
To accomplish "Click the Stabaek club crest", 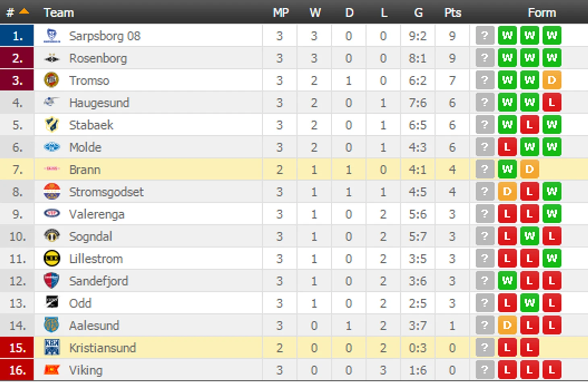I will (52, 125).
